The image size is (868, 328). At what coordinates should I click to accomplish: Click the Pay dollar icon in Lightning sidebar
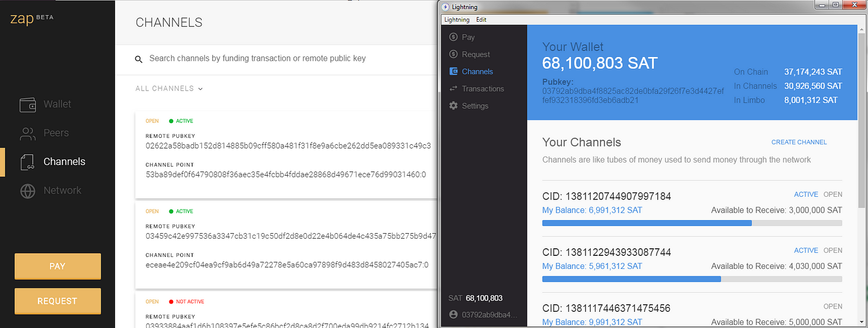(454, 37)
